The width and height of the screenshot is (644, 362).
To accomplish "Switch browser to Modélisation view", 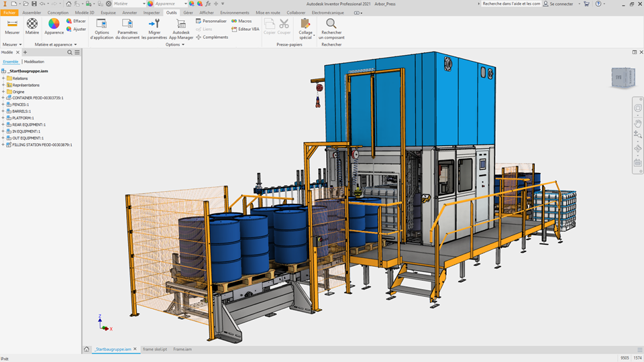I will 34,62.
